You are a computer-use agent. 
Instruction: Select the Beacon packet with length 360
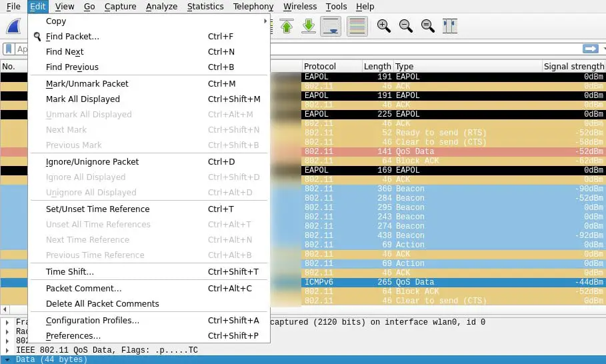(x=453, y=189)
